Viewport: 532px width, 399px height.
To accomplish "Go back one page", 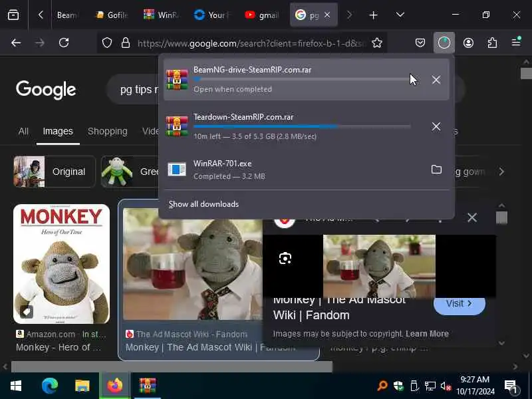I will coord(15,43).
